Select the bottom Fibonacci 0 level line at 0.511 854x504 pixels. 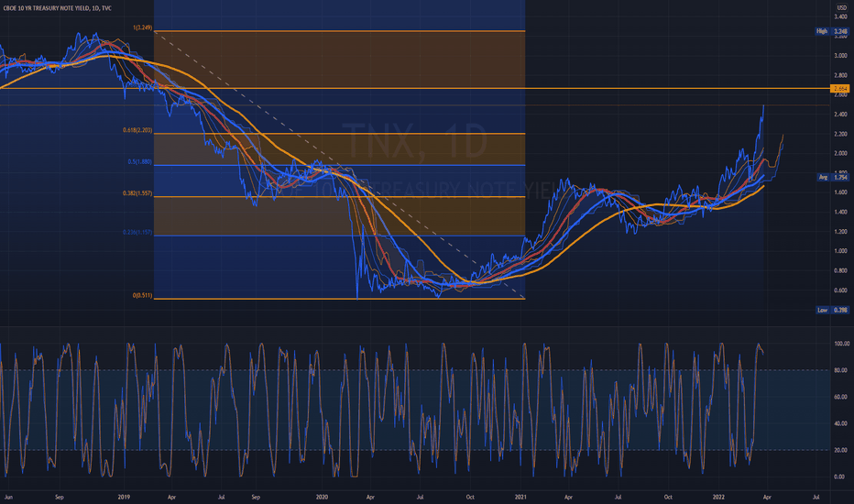coord(339,299)
